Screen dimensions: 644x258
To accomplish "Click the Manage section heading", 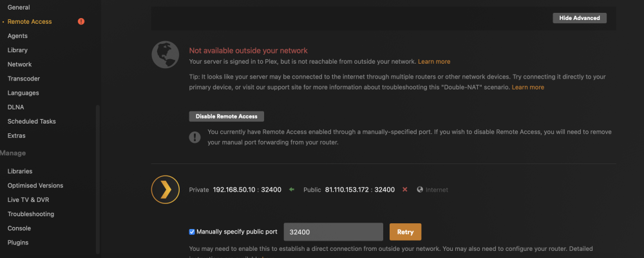I will coord(13,153).
